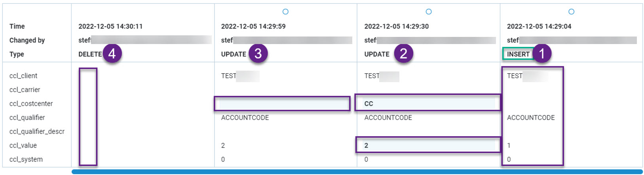The width and height of the screenshot is (644, 175).
Task: Click the ccl_qualifier_descr row label
Action: 37,131
